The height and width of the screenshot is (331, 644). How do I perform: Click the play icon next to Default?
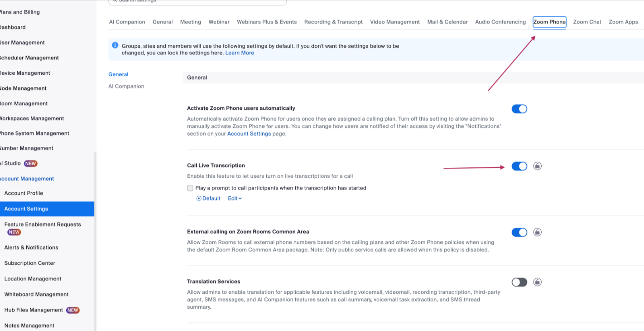point(199,199)
